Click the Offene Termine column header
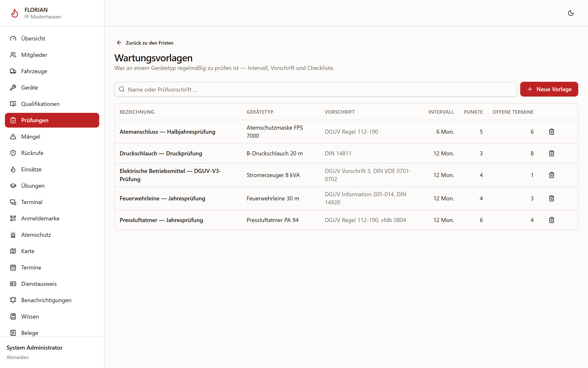Image resolution: width=588 pixels, height=368 pixels. pos(513,112)
